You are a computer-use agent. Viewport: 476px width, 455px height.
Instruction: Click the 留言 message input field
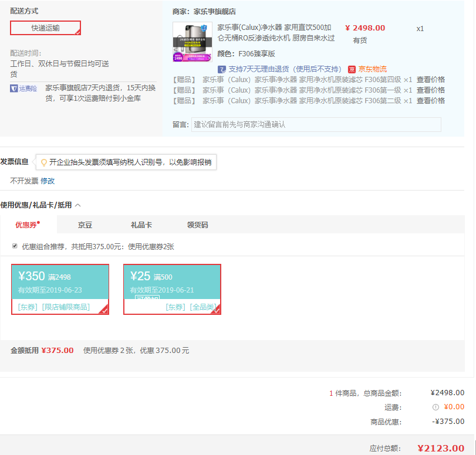pyautogui.click(x=316, y=125)
